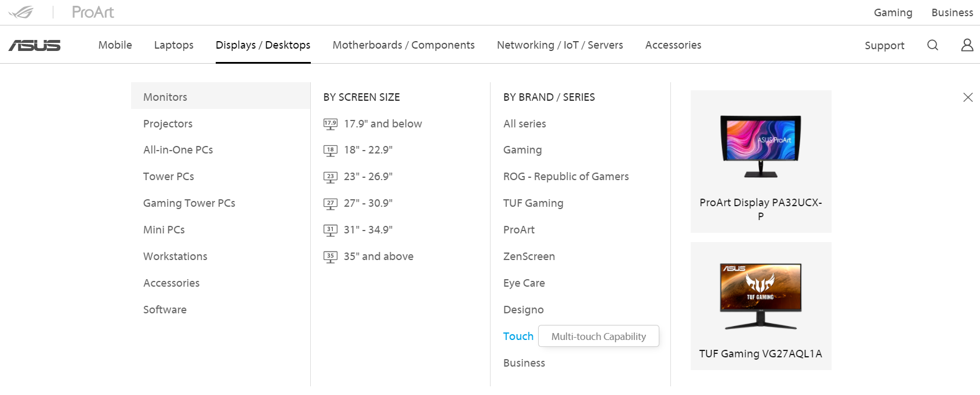Select Mini PCs category
The height and width of the screenshot is (395, 980).
click(164, 230)
